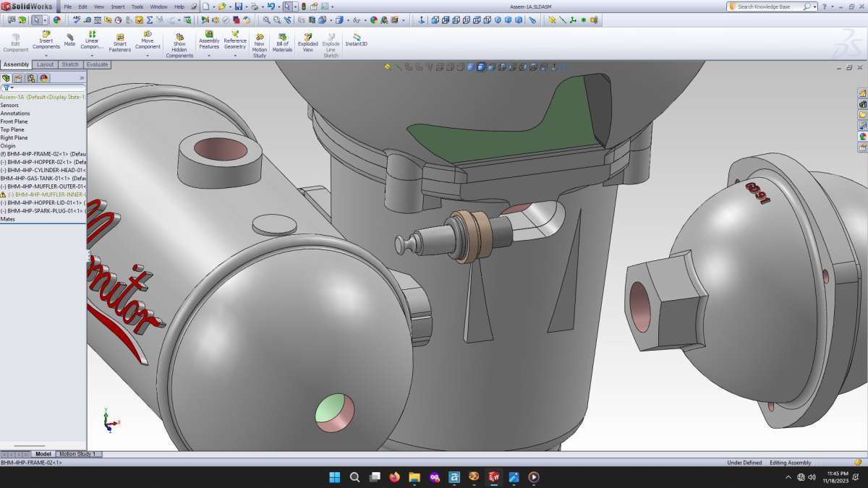The image size is (868, 488).
Task: Create a New Motion Study
Action: (x=260, y=46)
